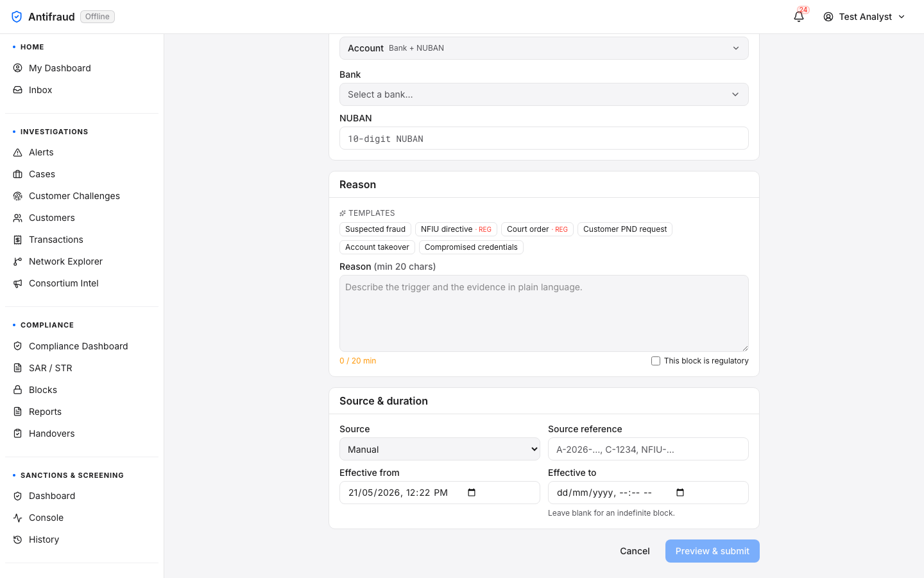Open the notifications bell icon
Screen dimensions: 924x578
pos(799,17)
